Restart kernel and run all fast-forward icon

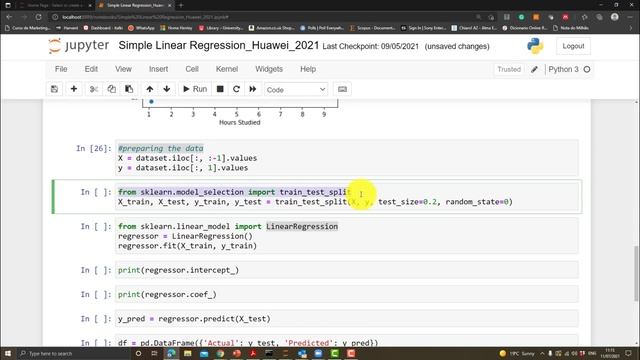253,89
